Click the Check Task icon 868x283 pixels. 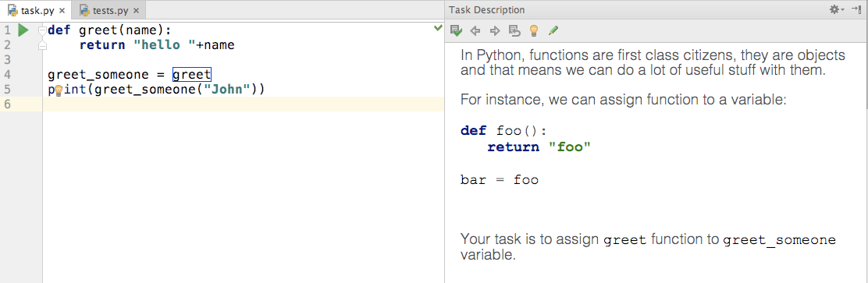click(x=456, y=31)
